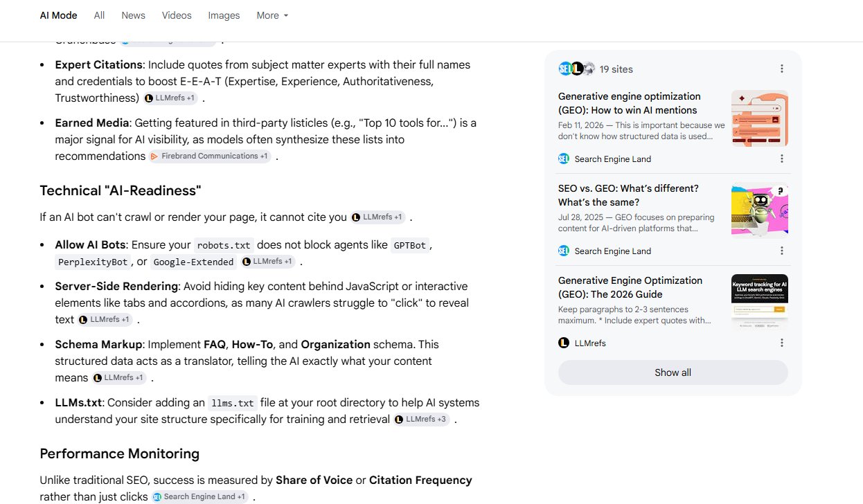
Task: Open options for 'SEO vs. GEO' card
Action: 782,251
